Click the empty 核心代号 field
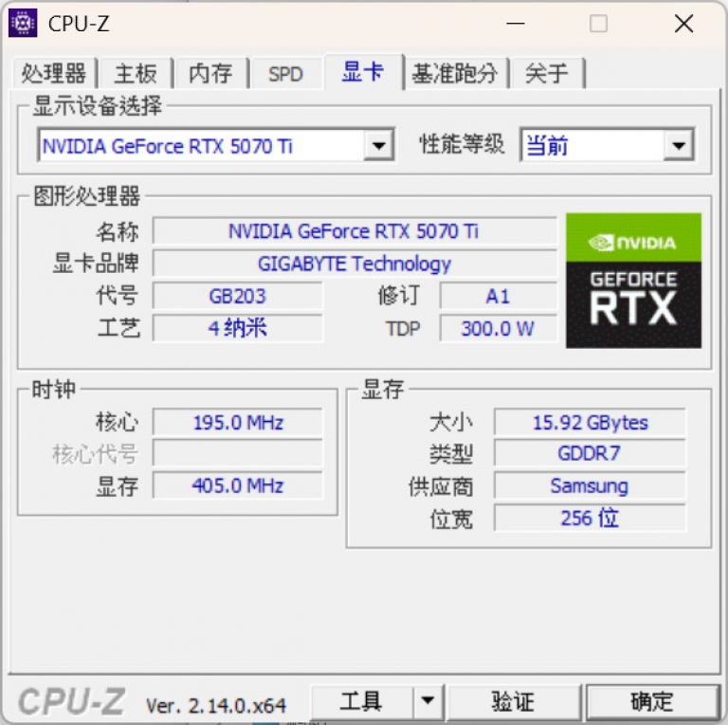The image size is (728, 725). (237, 453)
